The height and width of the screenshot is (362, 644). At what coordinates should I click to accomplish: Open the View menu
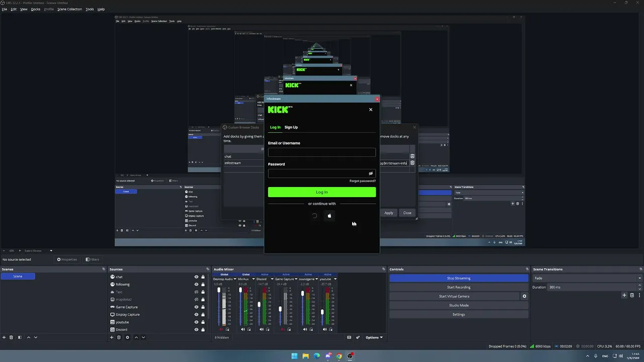pos(24,9)
